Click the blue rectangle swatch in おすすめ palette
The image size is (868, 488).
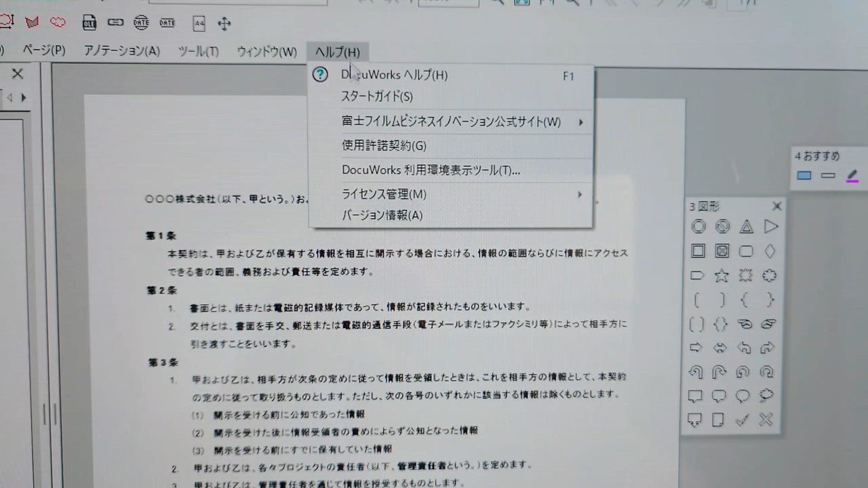804,175
